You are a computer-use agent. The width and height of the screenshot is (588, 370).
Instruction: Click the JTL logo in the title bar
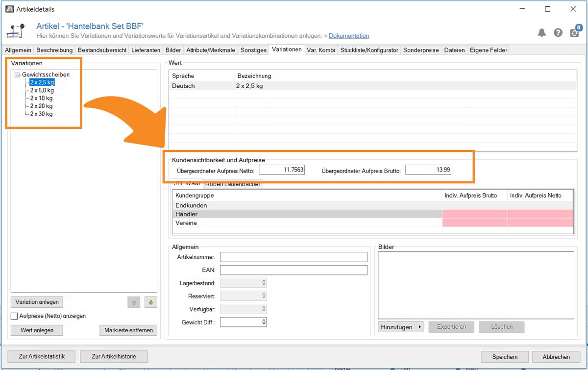[x=9, y=9]
